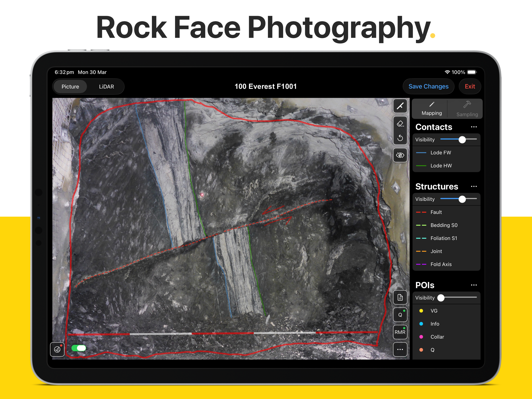Select the Lode FW contact type
Viewport: 532px width, 399px height.
(x=446, y=153)
